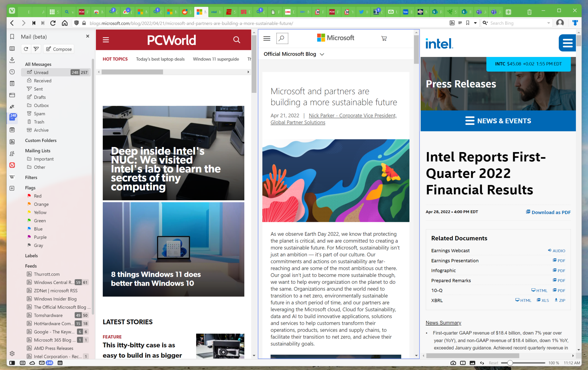Toggle the Spam folder selection
This screenshot has height=370, width=588.
click(x=39, y=114)
